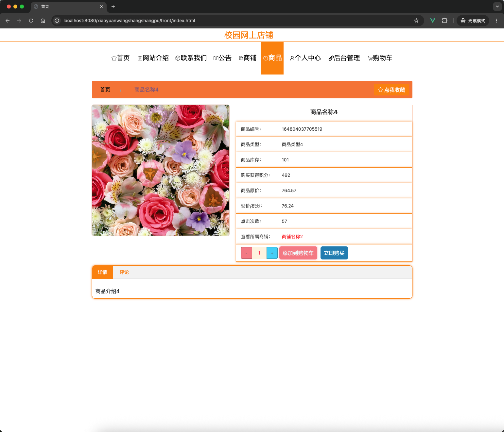Click 立即购买 button
Viewport: 504px width, 432px height.
[x=334, y=253]
